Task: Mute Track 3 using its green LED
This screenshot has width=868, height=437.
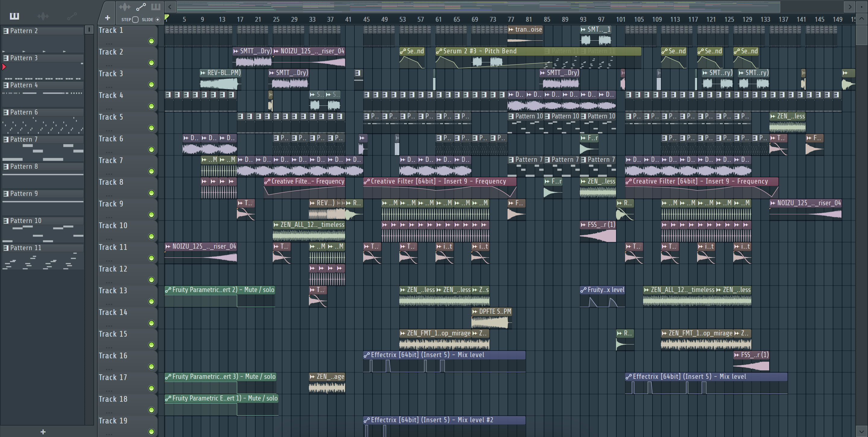Action: tap(151, 85)
